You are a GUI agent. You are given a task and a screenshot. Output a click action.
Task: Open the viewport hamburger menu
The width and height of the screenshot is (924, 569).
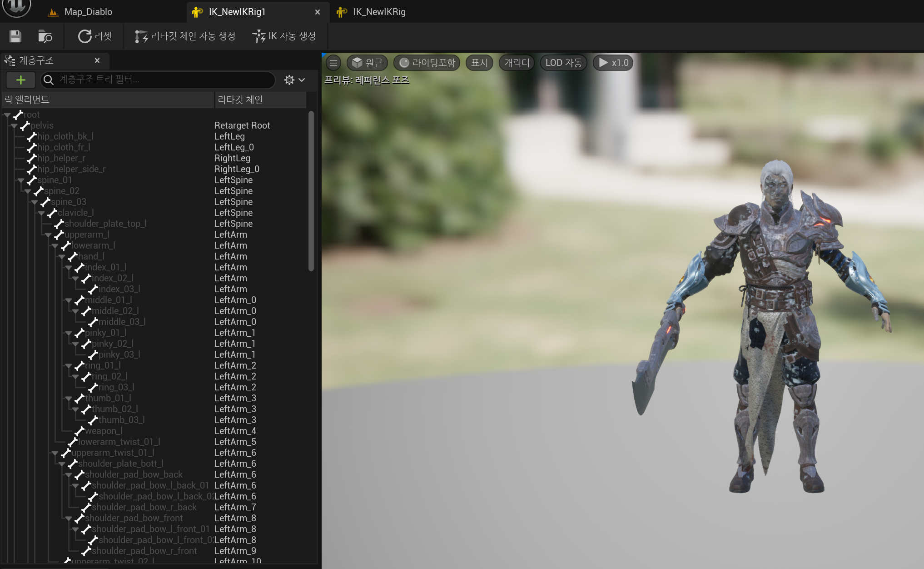pyautogui.click(x=333, y=63)
